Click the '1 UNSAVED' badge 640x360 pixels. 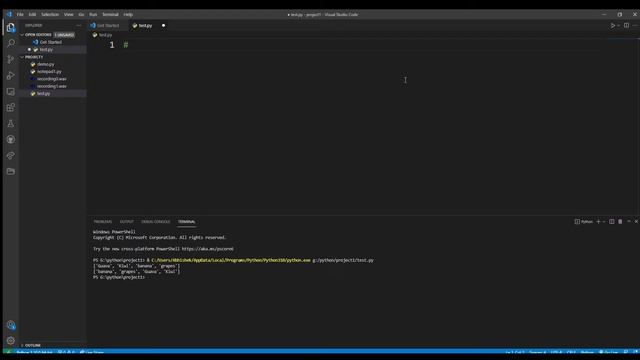coord(64,35)
